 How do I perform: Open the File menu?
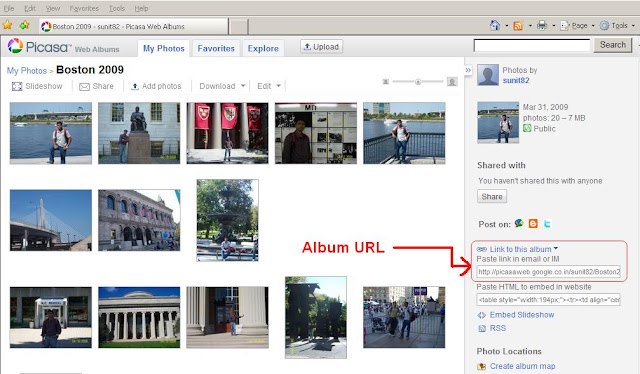(x=9, y=8)
